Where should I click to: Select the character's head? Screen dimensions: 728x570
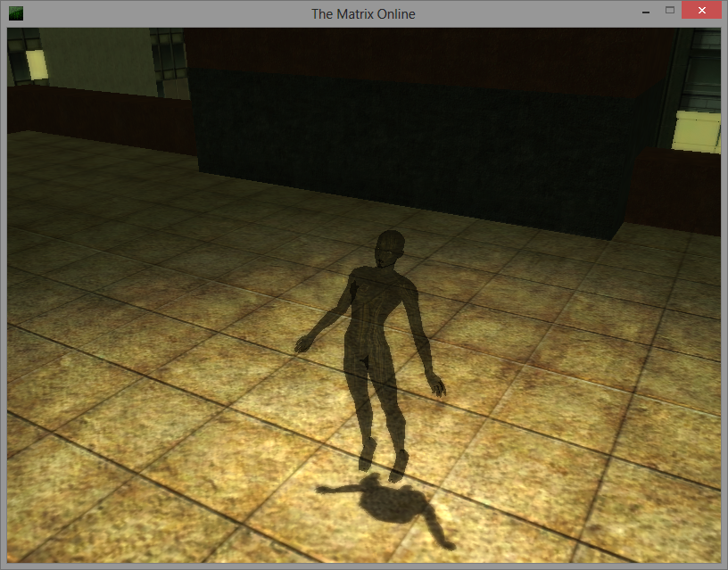[x=388, y=249]
